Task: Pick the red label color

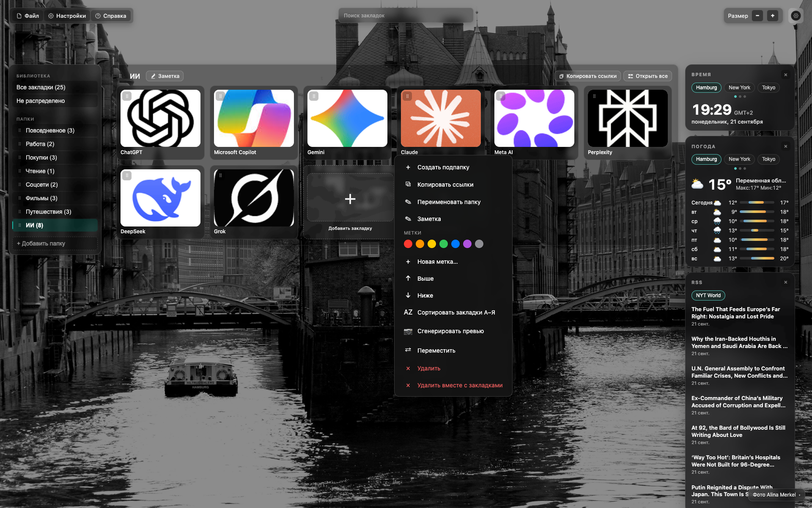Action: (408, 244)
